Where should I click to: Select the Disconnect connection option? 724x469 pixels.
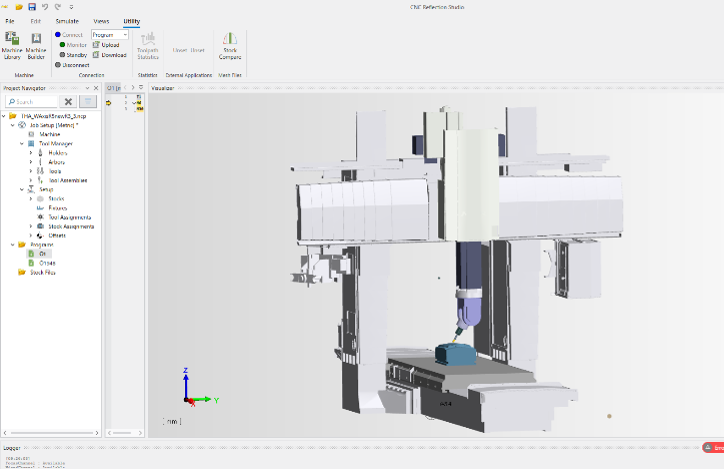click(x=72, y=65)
